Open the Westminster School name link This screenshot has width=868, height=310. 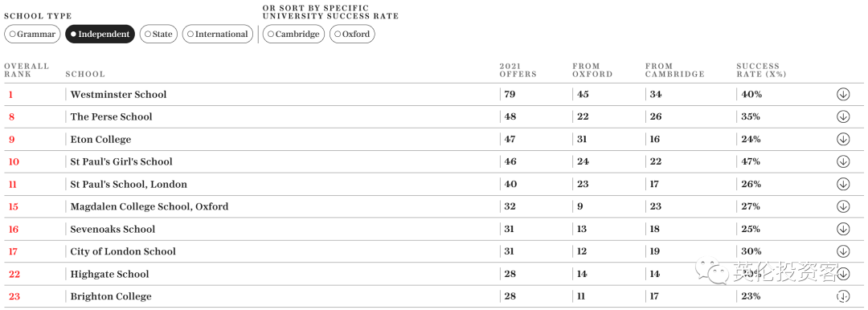click(118, 95)
